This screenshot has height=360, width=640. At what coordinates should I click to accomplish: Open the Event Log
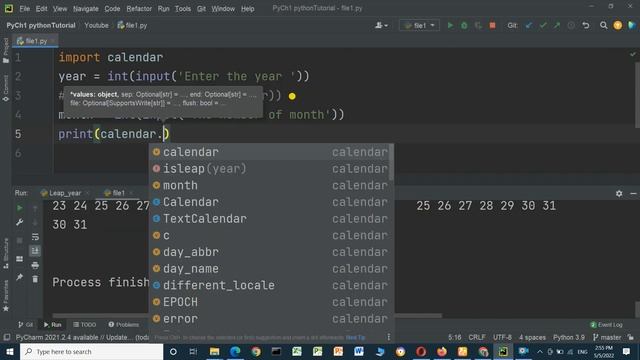coord(607,325)
